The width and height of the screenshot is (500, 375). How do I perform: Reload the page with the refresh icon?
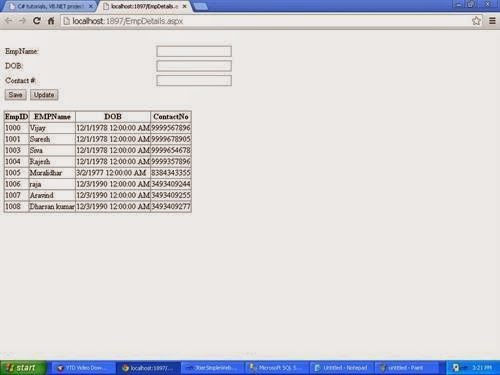[37, 21]
